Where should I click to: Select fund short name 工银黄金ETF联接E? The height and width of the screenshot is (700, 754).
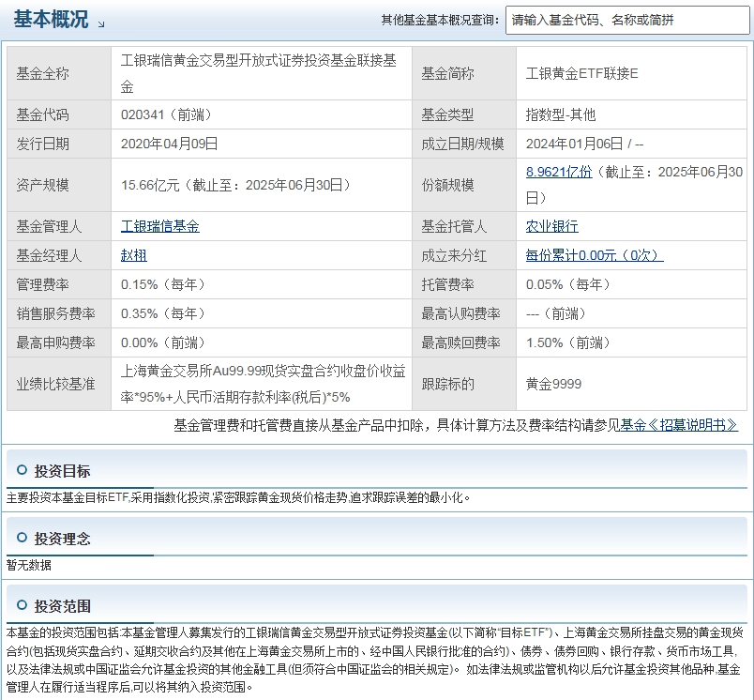point(581,73)
